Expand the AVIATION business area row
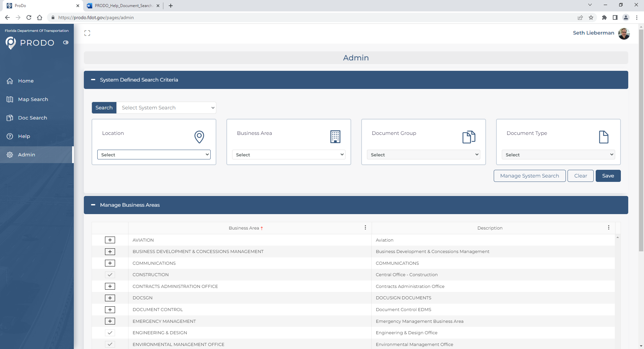Screen dimensions: 644x349 click(x=110, y=240)
